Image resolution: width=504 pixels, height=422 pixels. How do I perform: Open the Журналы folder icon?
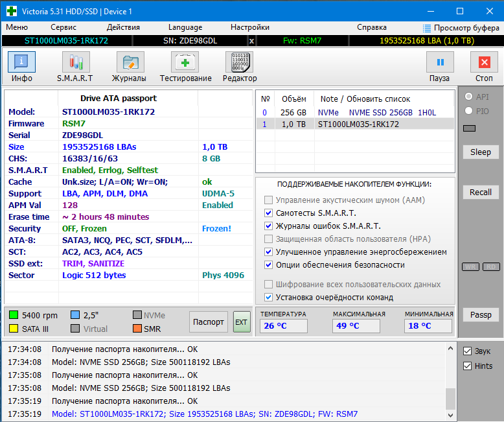point(130,62)
